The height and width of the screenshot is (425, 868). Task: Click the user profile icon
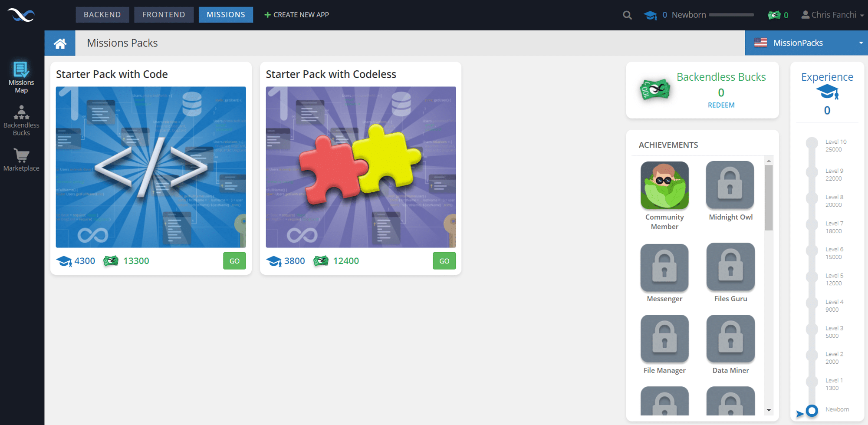(805, 15)
